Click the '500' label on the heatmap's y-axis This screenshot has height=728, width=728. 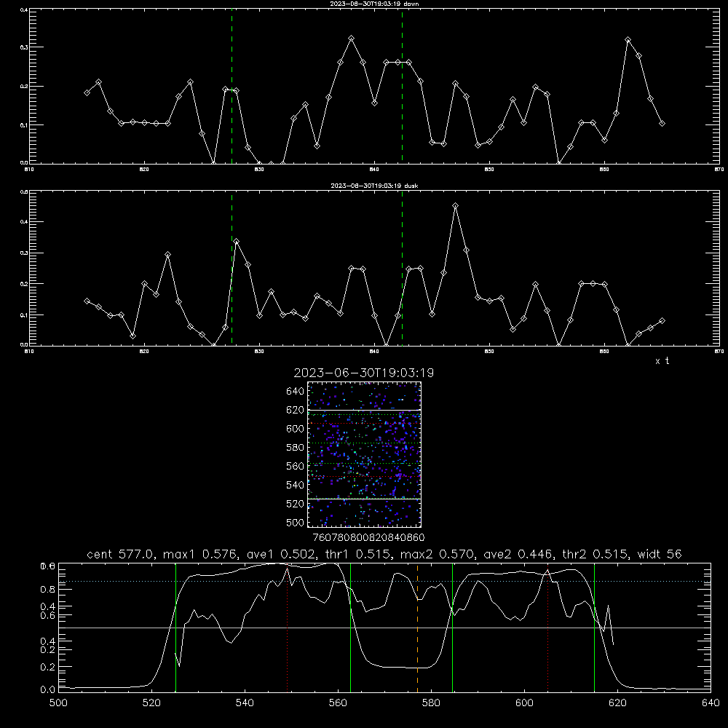[296, 523]
